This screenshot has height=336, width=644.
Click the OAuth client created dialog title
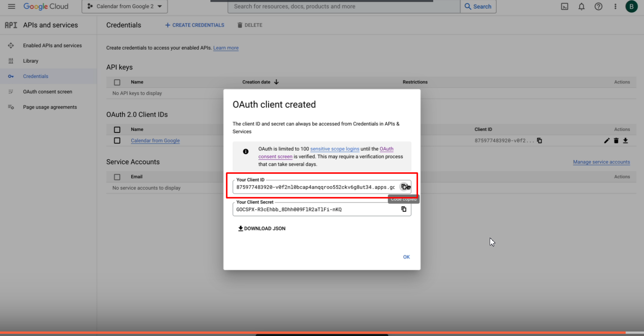pos(274,104)
